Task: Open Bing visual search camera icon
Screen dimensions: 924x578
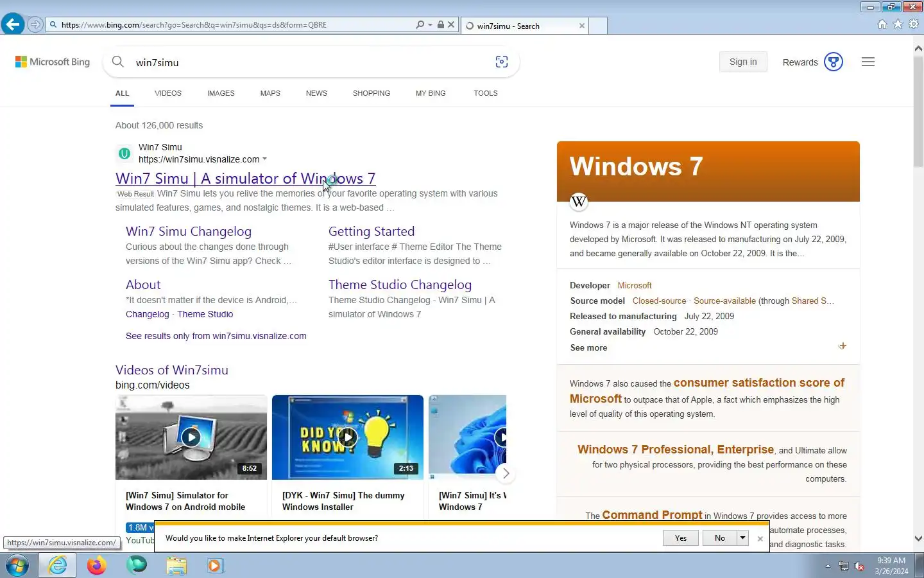Action: coord(502,62)
